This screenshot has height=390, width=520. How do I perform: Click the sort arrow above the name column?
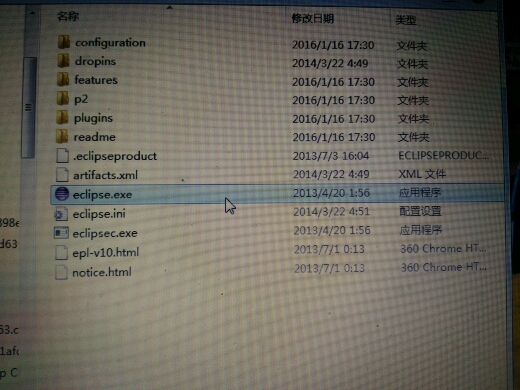169,7
